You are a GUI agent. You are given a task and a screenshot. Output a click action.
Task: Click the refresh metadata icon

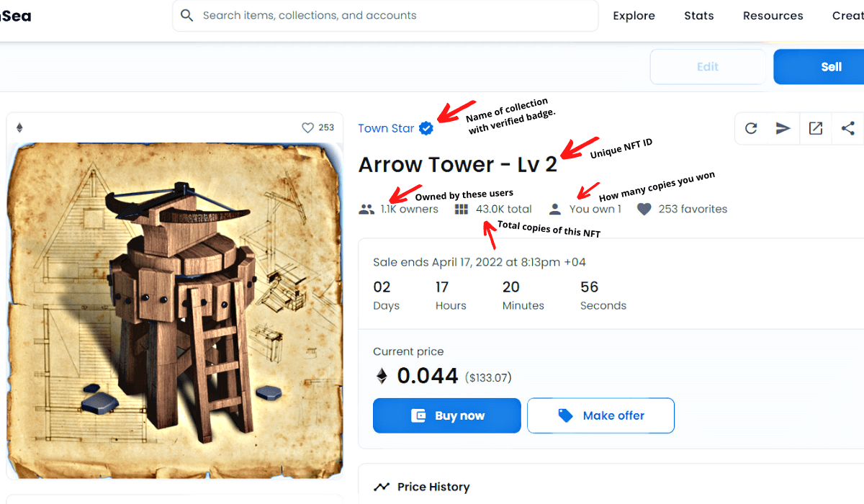pyautogui.click(x=751, y=128)
